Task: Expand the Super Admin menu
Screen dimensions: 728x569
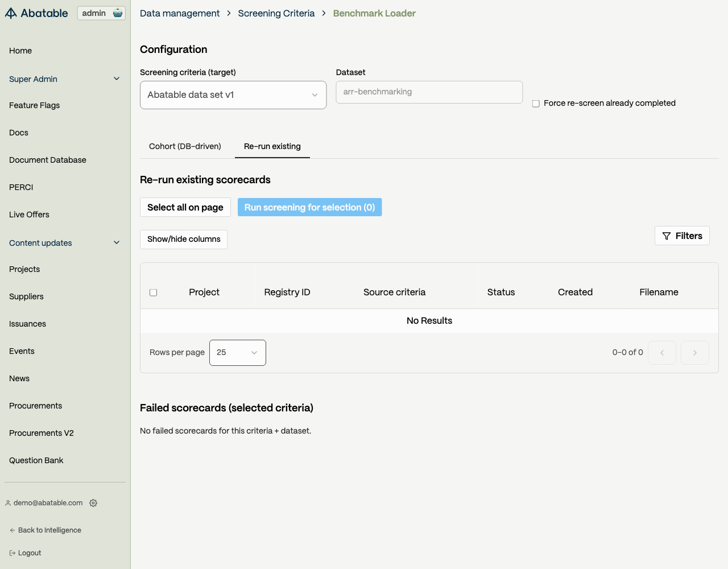Action: tap(65, 79)
